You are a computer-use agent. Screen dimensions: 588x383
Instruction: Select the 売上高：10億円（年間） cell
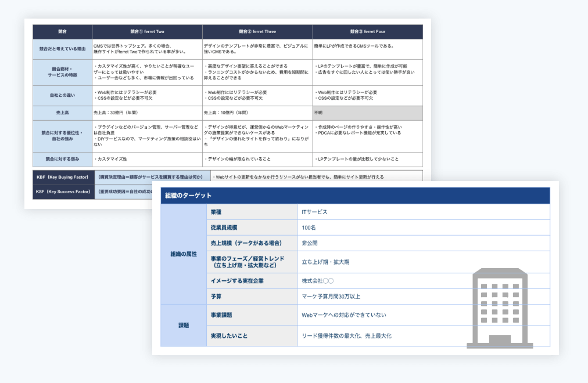point(257,113)
